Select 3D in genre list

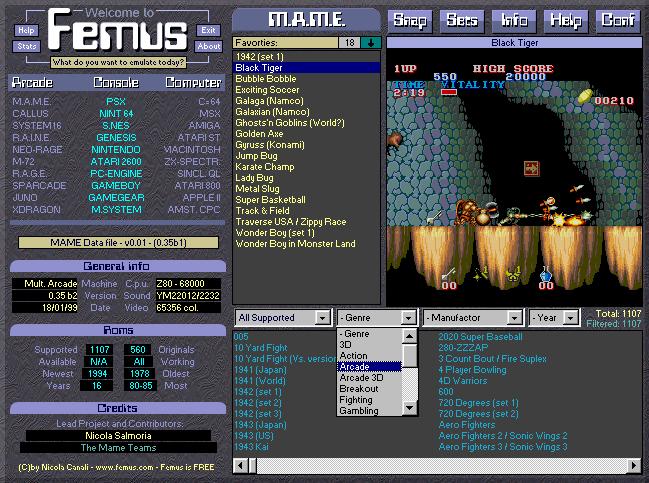coord(370,345)
